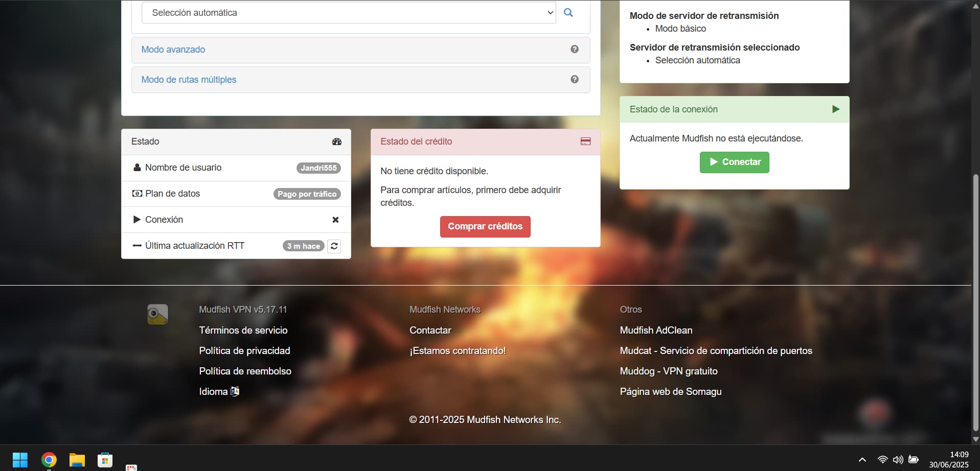Open File Explorer from the taskbar

tap(77, 460)
